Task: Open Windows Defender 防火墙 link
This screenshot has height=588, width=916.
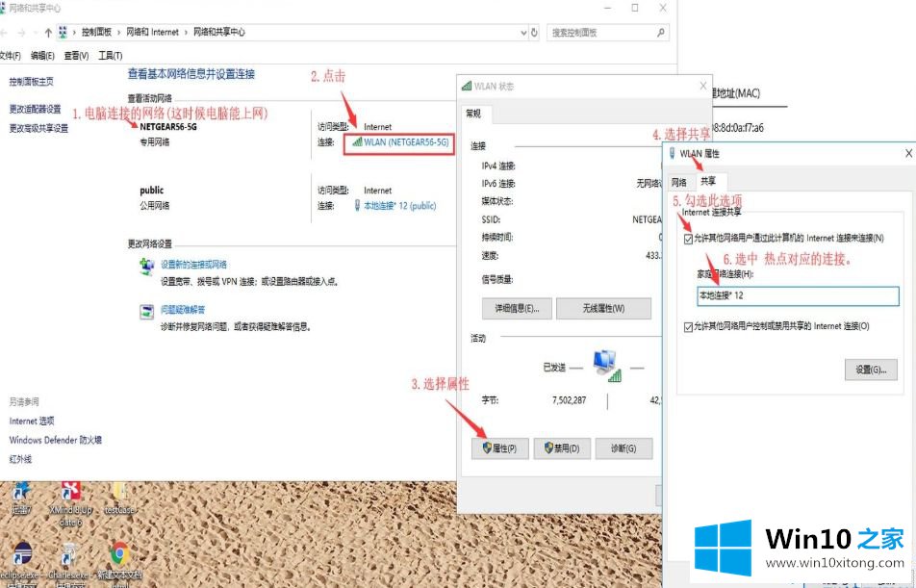Action: click(x=56, y=440)
